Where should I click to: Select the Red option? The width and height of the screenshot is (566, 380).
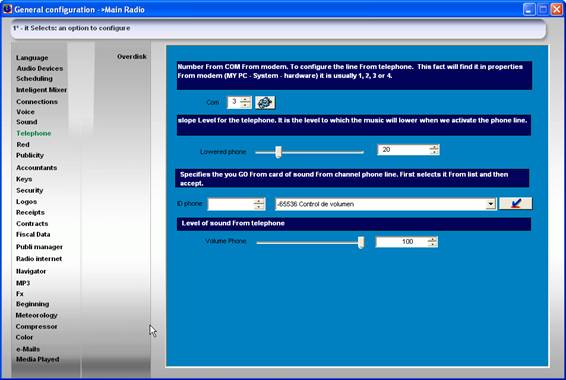23,144
